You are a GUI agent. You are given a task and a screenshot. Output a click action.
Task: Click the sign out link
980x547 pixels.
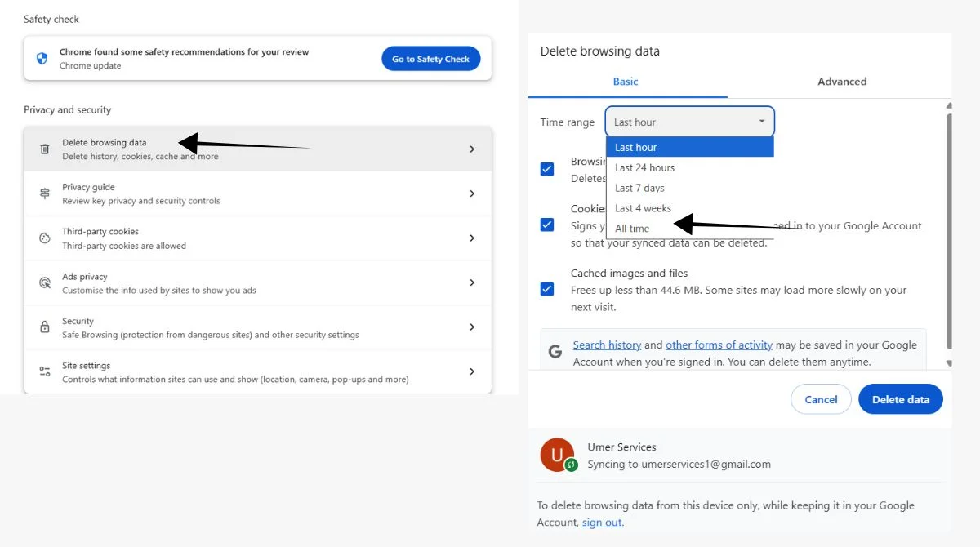tap(602, 523)
